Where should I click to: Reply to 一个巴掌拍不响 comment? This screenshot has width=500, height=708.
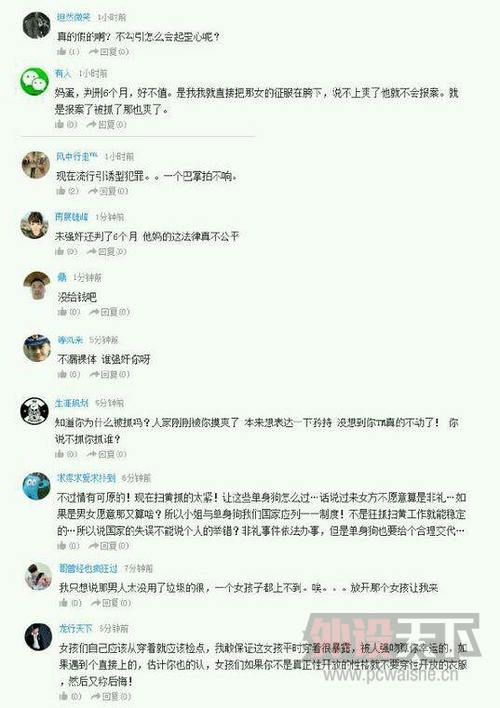[x=109, y=191]
